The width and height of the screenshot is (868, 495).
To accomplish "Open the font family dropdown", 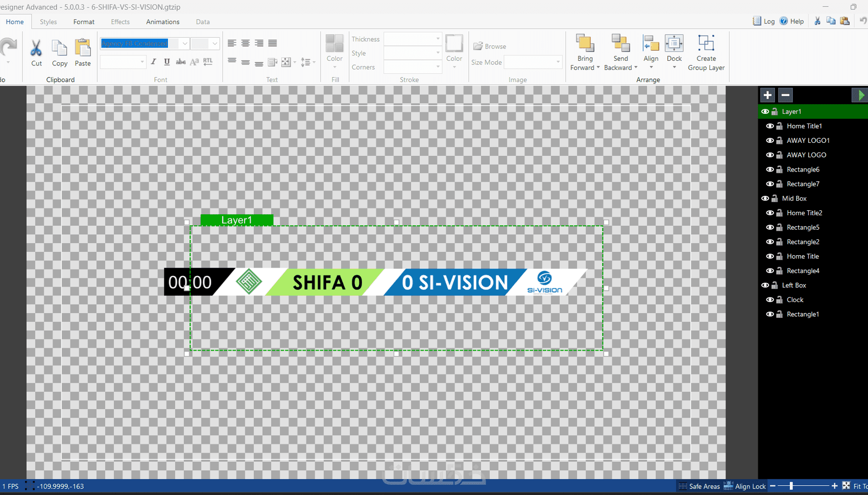I will [x=184, y=43].
